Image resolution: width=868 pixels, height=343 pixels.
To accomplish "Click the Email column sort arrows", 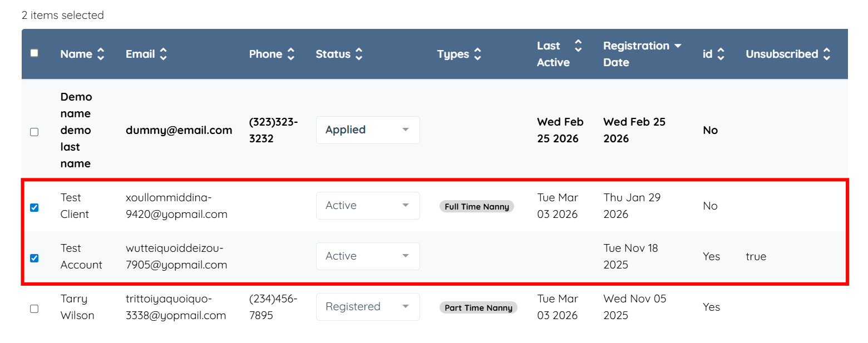I will pos(163,54).
